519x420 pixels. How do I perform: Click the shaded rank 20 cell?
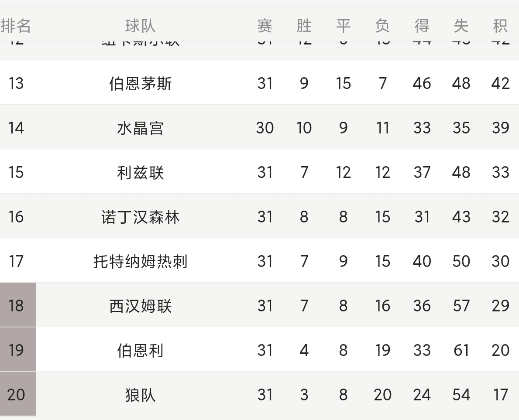click(x=17, y=394)
